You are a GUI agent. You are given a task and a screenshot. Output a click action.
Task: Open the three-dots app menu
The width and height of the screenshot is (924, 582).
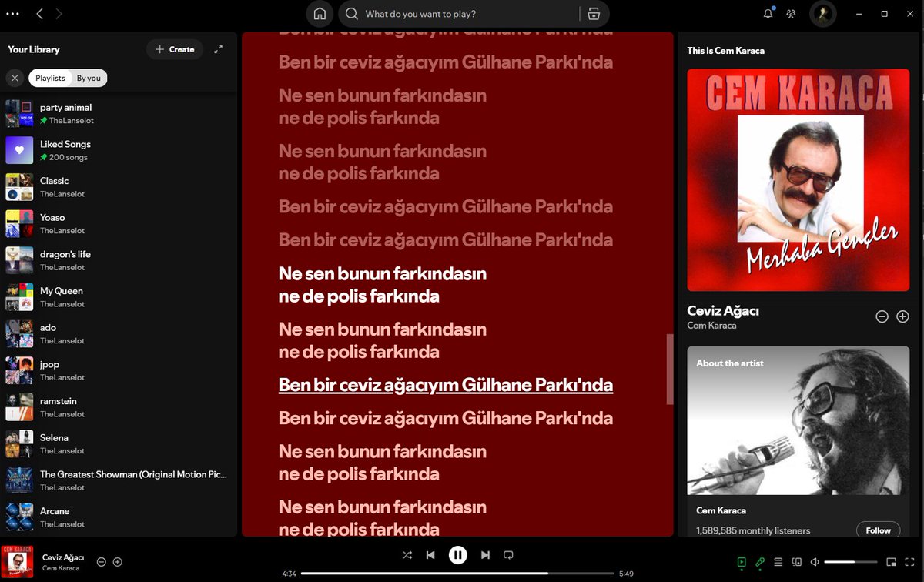point(12,14)
